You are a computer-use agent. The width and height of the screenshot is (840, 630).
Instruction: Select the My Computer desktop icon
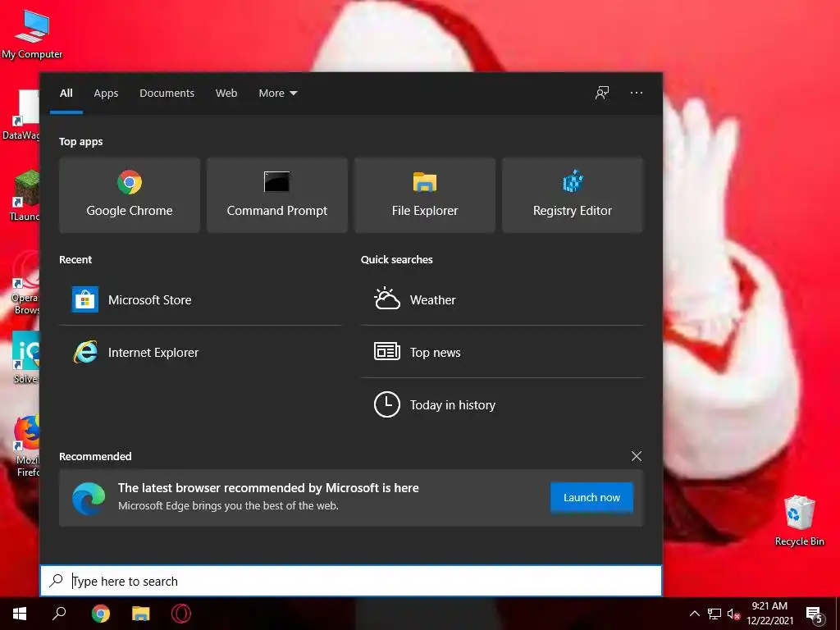pos(32,33)
